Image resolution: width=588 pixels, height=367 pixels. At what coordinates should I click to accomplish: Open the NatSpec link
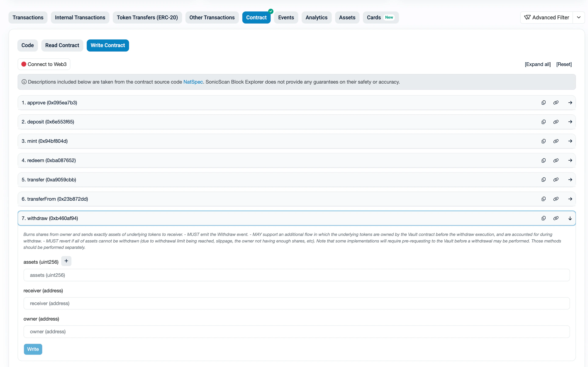point(193,82)
